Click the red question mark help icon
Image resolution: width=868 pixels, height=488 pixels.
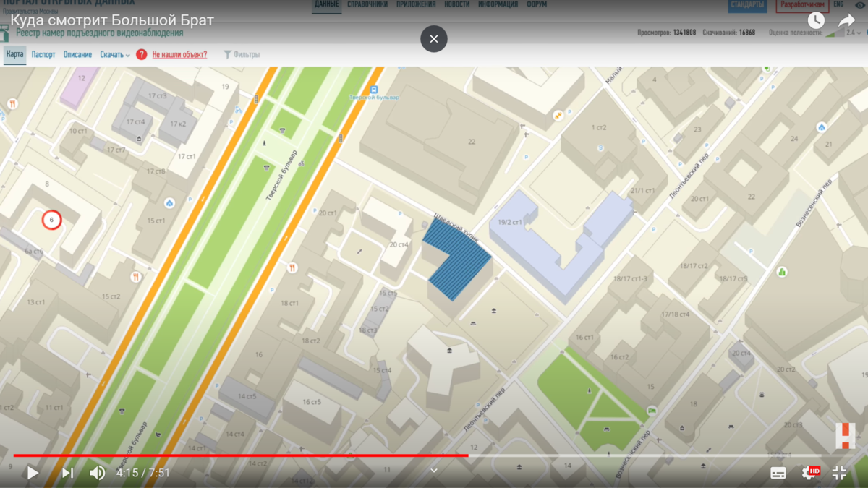[142, 54]
